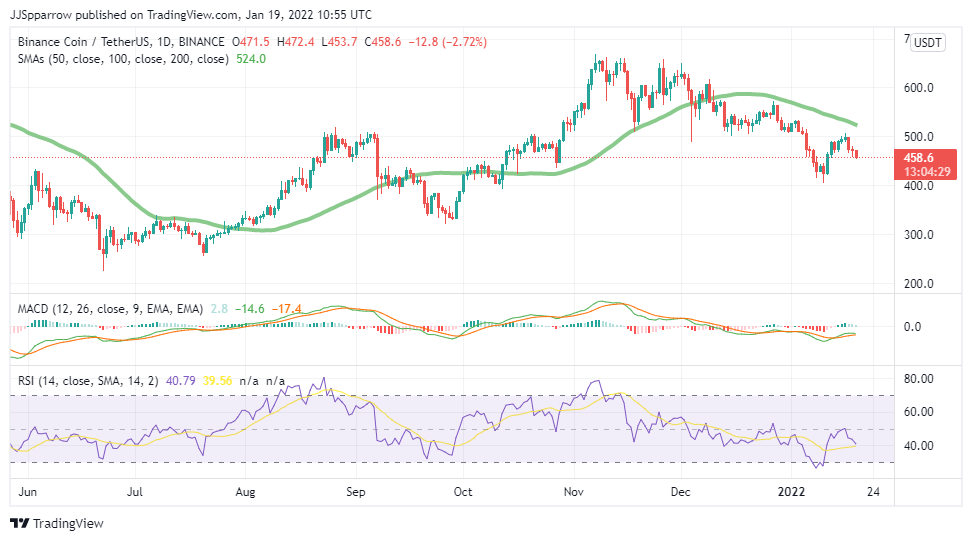Image resolution: width=972 pixels, height=541 pixels.
Task: Click the 300.0 price axis label
Action: coord(919,235)
